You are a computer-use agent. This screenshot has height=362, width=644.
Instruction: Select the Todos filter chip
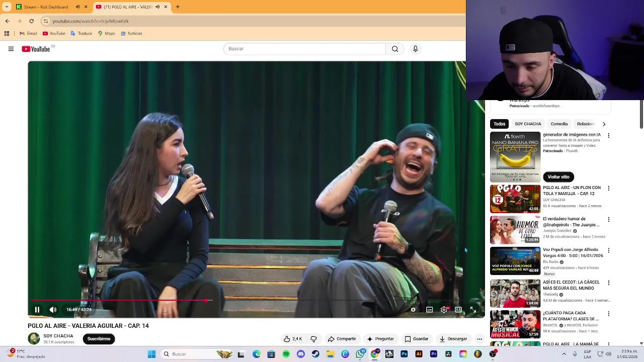[x=500, y=124]
